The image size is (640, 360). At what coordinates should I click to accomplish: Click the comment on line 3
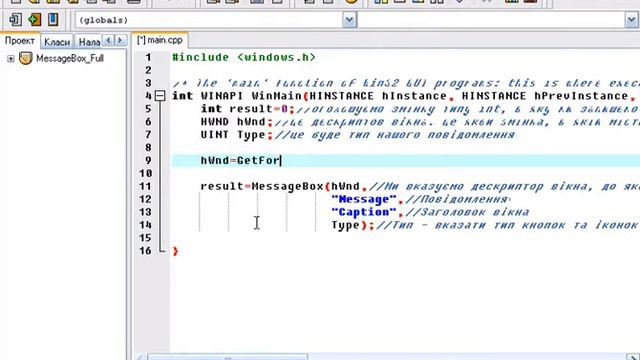406,83
